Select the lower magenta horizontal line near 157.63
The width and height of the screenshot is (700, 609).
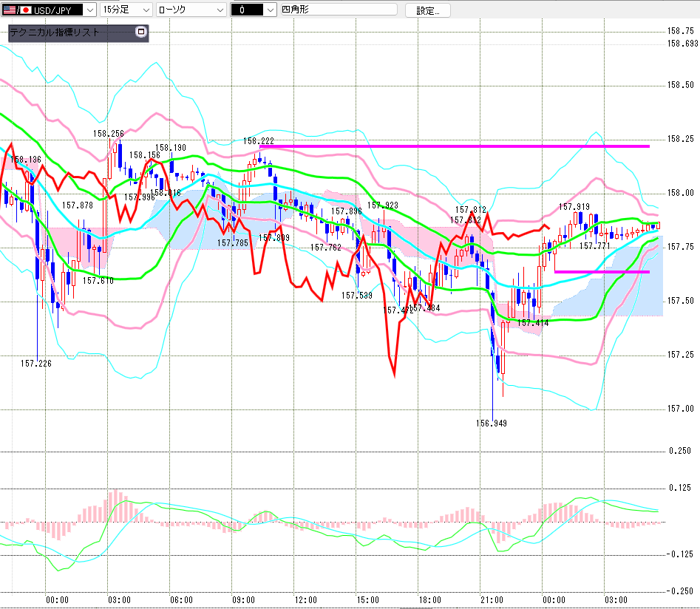602,271
